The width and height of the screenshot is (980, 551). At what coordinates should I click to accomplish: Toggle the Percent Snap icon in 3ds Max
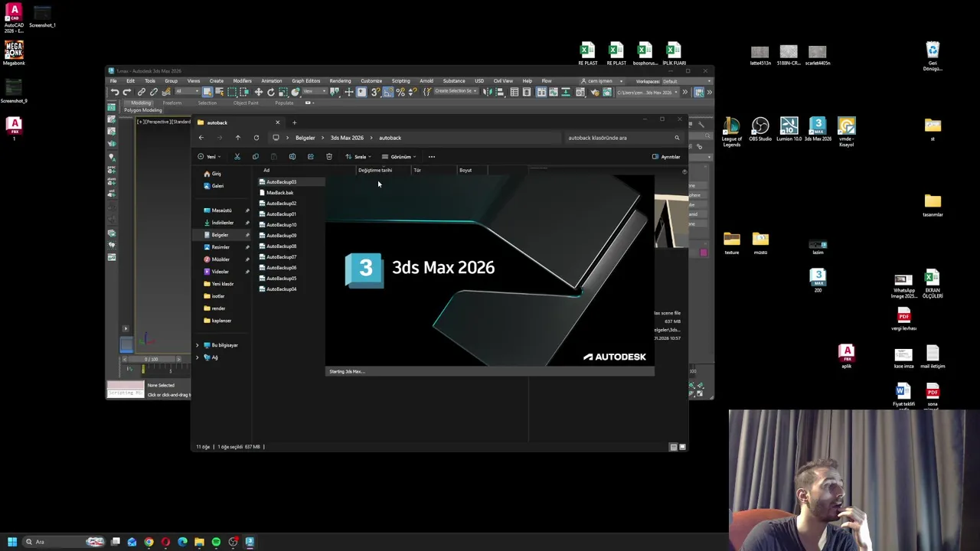click(400, 93)
